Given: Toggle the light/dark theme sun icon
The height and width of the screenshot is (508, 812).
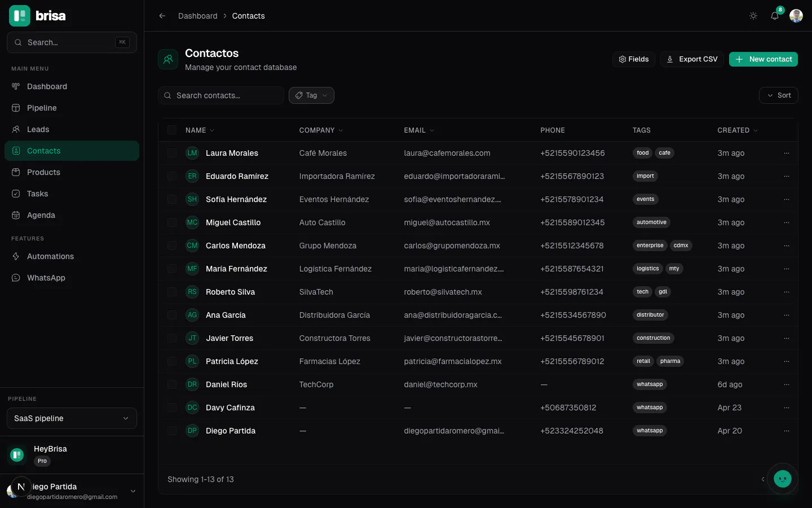Looking at the screenshot, I should 753,16.
